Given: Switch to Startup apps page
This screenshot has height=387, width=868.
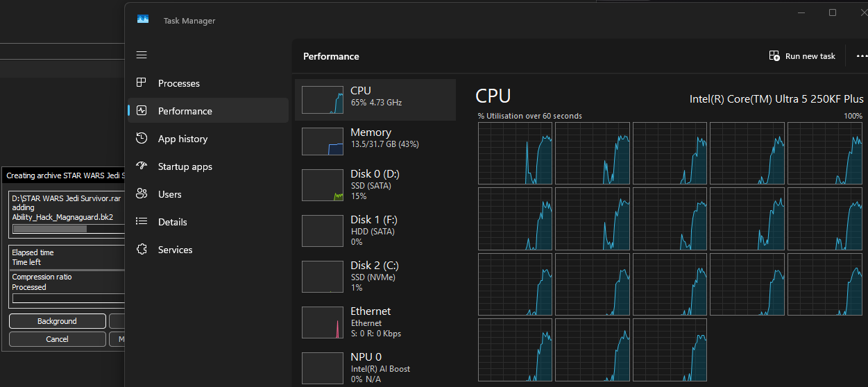Looking at the screenshot, I should coord(208,166).
